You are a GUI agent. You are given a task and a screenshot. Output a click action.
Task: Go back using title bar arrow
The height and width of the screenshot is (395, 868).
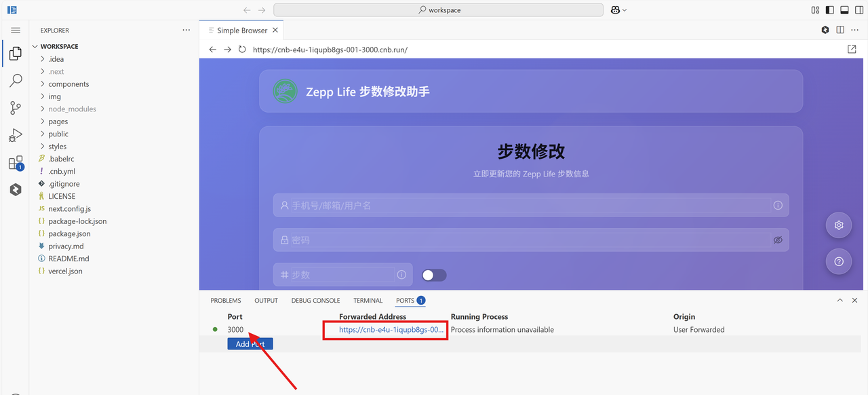tap(247, 10)
